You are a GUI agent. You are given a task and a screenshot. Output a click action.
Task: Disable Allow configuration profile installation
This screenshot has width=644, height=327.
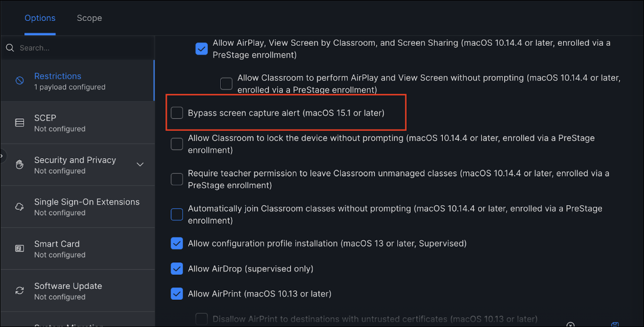pos(177,244)
